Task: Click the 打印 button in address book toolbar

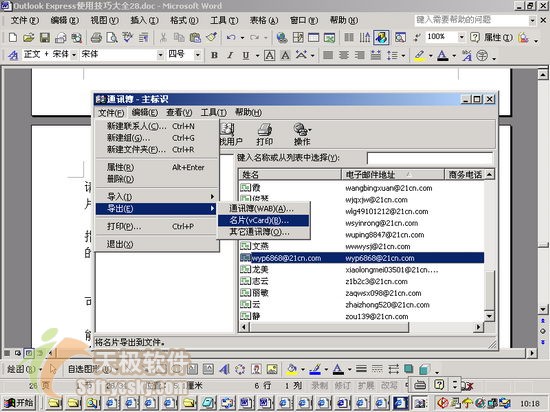Action: [x=264, y=134]
